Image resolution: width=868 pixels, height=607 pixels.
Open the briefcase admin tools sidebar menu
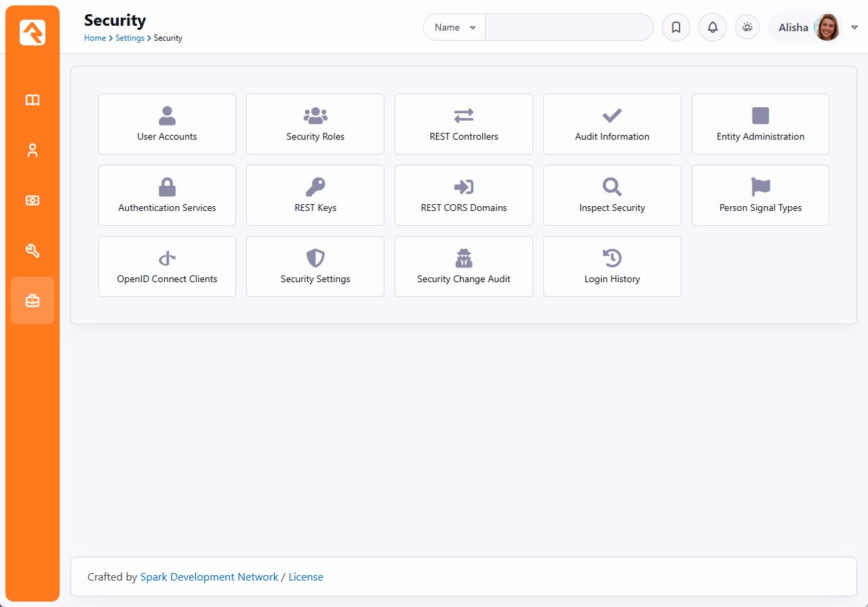pos(33,300)
